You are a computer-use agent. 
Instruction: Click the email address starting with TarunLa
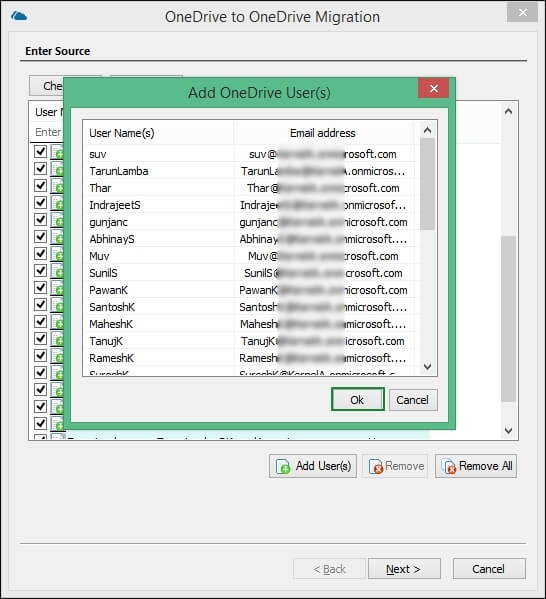323,171
